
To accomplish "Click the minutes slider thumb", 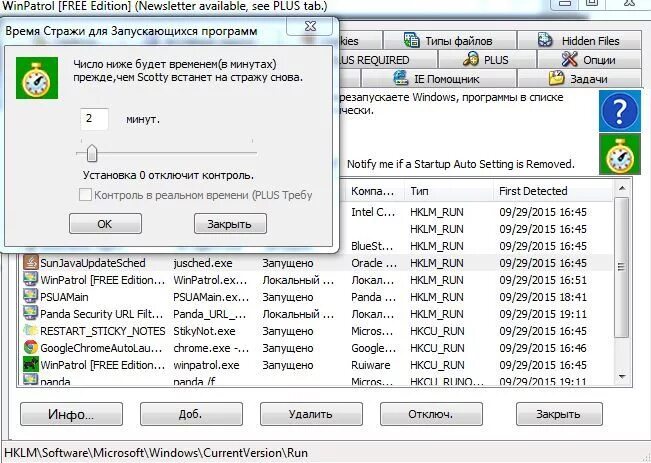I will (92, 153).
